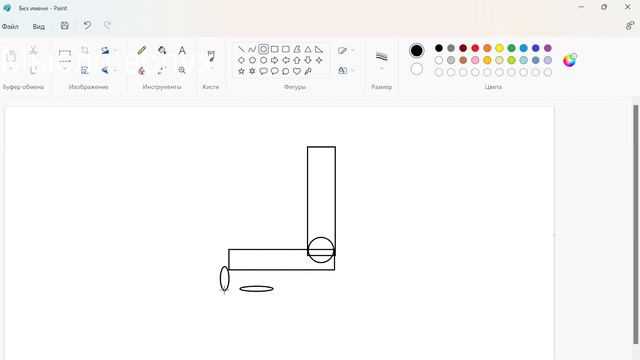The image size is (640, 360).
Task: Select the Right triangle shape
Action: [x=319, y=49]
